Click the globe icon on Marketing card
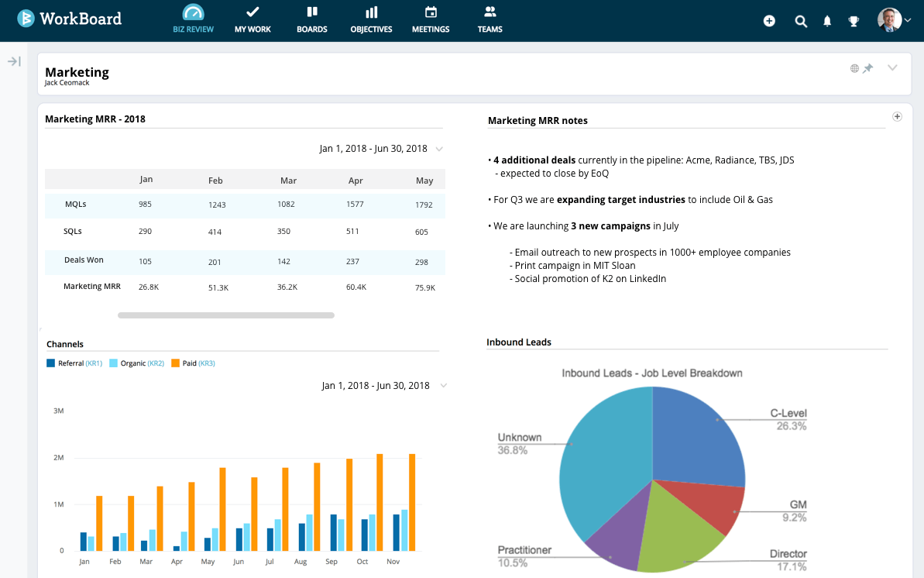The image size is (924, 578). [854, 68]
